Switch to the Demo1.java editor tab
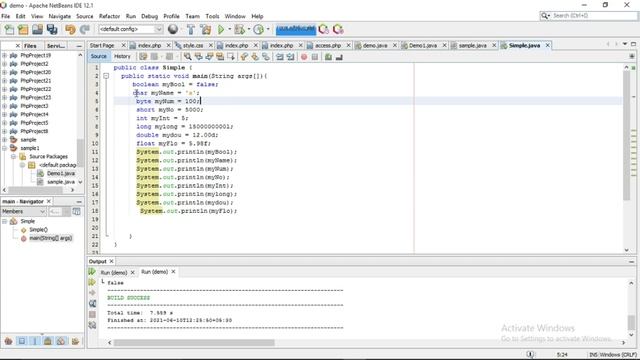Image resolution: width=640 pixels, height=360 pixels. click(423, 45)
